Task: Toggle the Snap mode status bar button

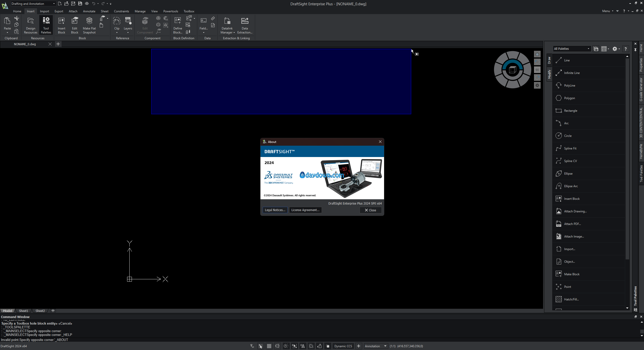Action: 260,346
